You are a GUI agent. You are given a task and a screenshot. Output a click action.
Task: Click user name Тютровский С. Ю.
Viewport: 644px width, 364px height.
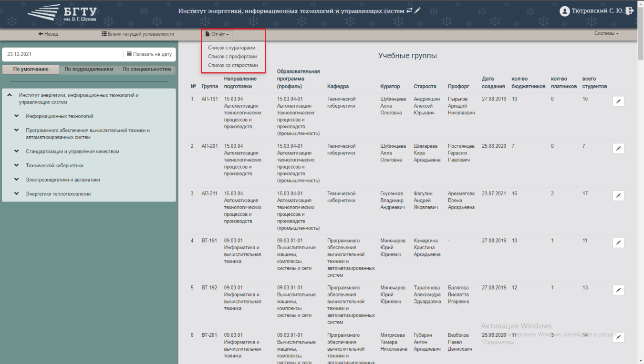pyautogui.click(x=598, y=10)
